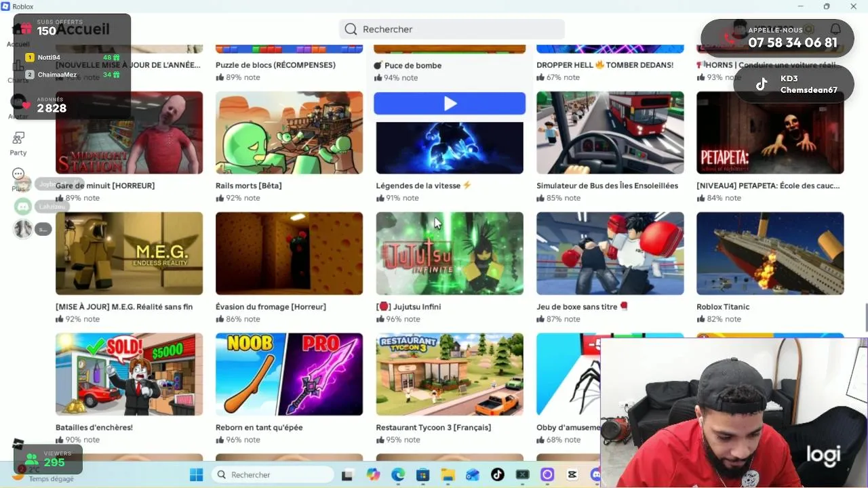Open the Restaurant Tycoon 3 thumbnail
868x488 pixels.
point(450,374)
